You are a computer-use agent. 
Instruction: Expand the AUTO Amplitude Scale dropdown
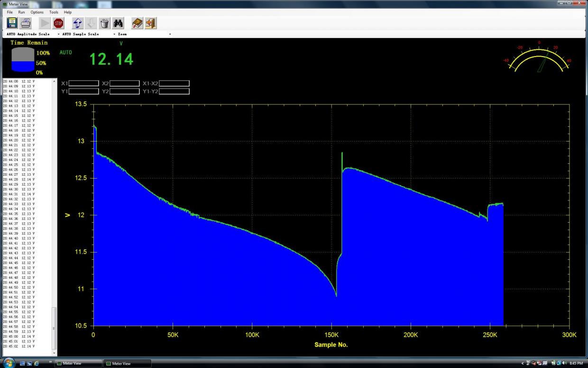(58, 34)
